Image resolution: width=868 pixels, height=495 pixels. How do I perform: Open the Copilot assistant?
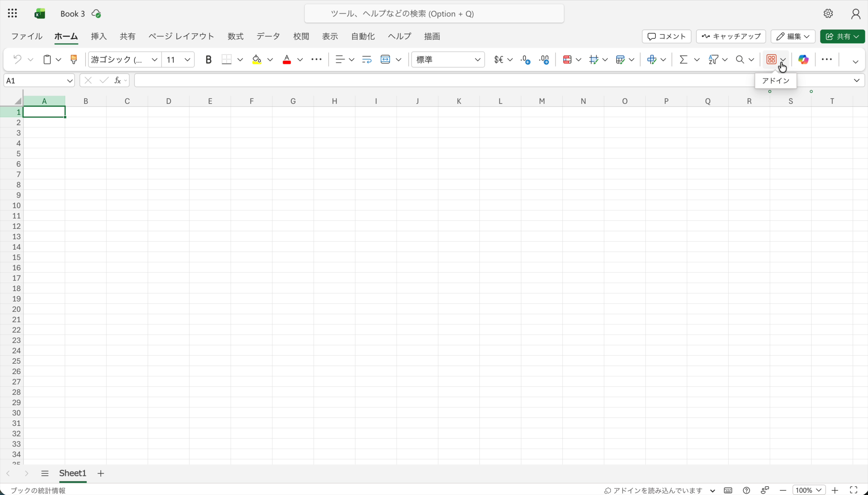pyautogui.click(x=803, y=59)
